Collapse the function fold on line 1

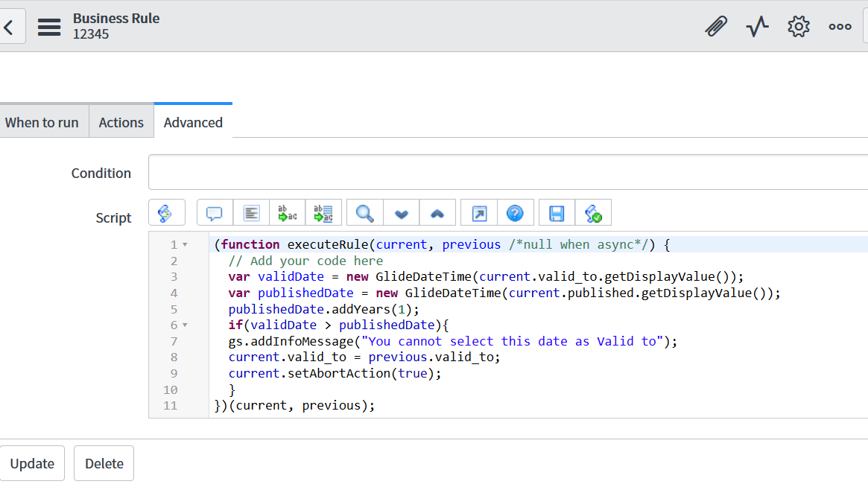186,244
